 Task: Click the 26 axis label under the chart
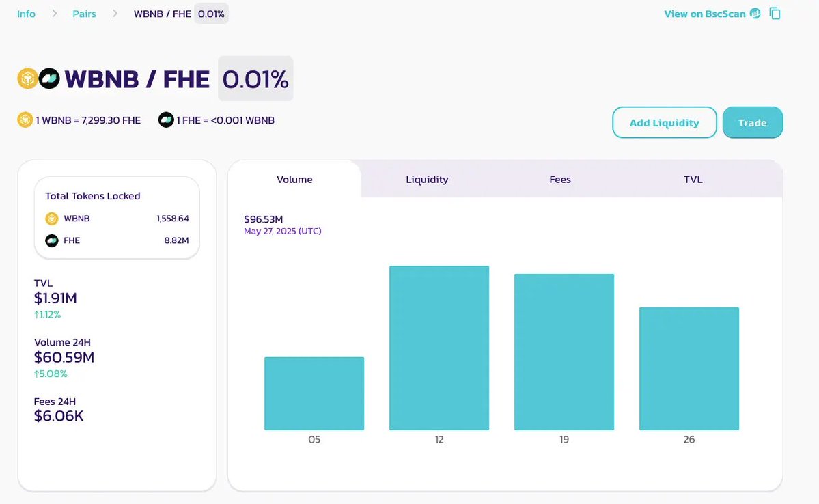pyautogui.click(x=689, y=439)
